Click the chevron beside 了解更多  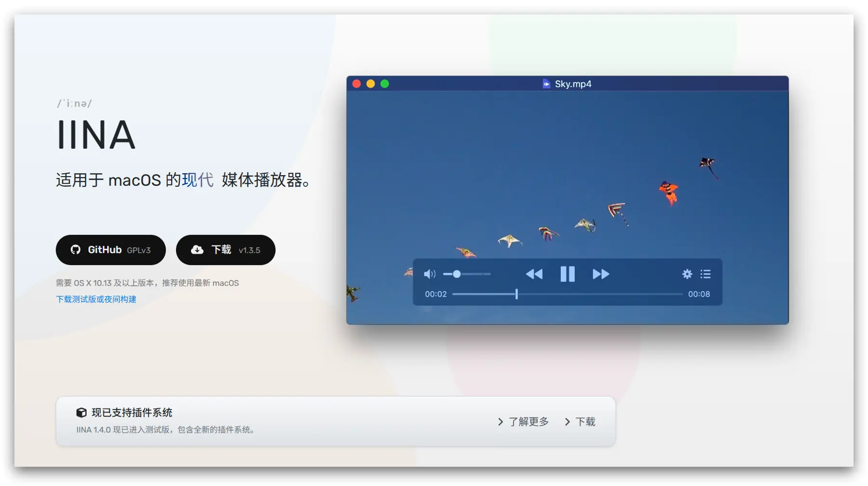point(501,422)
